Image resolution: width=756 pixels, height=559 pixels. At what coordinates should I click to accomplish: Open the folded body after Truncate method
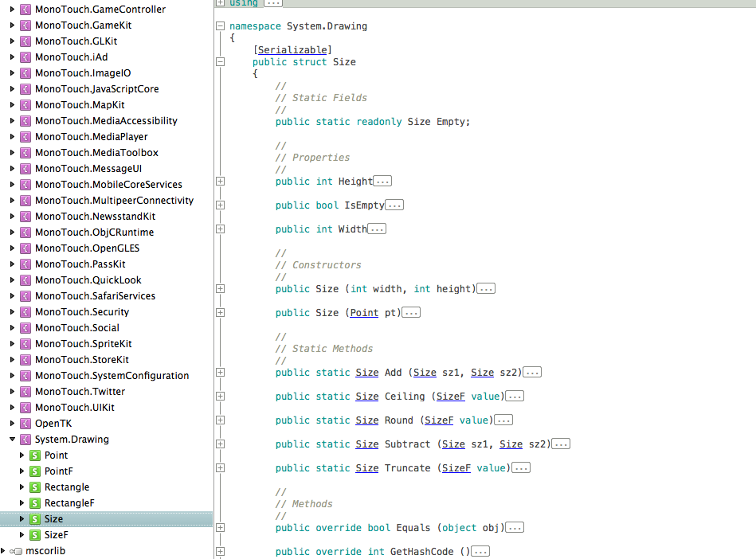pyautogui.click(x=521, y=468)
